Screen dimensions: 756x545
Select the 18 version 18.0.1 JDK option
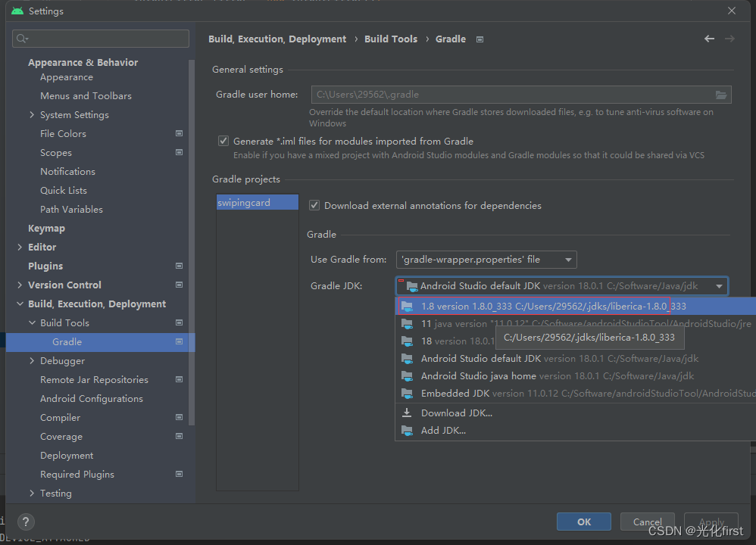point(445,341)
